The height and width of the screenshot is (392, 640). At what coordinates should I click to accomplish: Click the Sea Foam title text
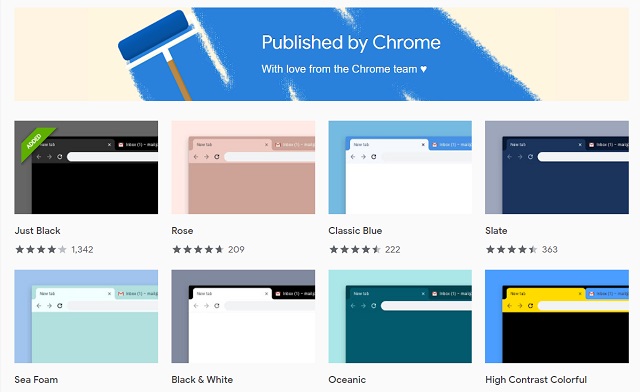click(36, 380)
